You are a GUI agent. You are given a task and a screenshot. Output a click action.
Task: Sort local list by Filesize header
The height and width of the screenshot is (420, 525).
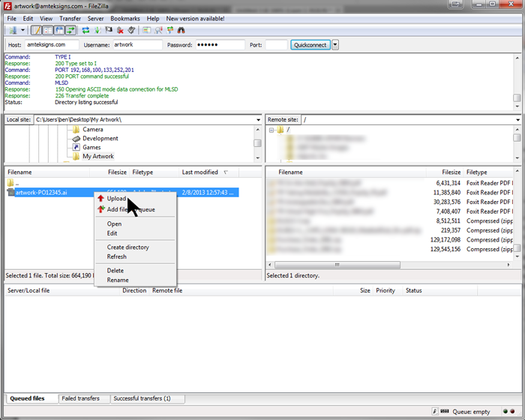[x=109, y=172]
